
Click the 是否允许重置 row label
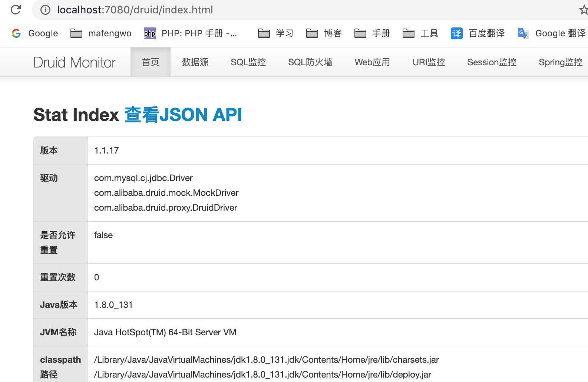click(58, 243)
